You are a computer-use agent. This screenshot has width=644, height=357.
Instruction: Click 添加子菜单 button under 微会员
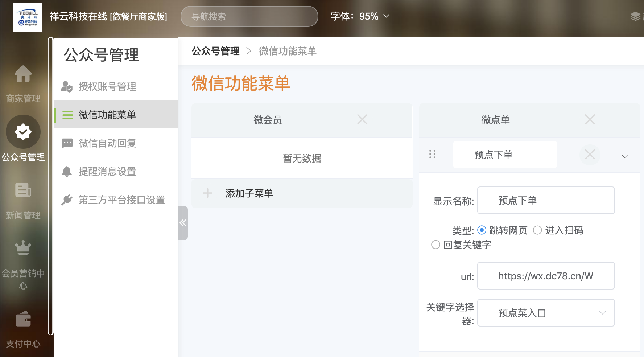pyautogui.click(x=302, y=193)
